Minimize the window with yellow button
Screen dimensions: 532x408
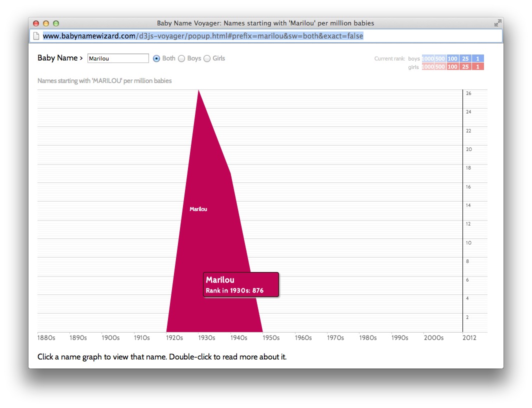click(46, 23)
